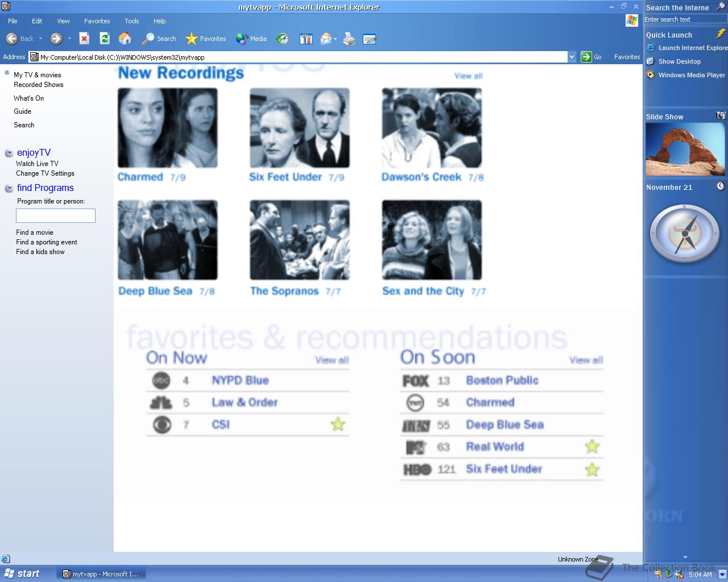728x582 pixels.
Task: Click Find a movie link
Action: point(35,232)
